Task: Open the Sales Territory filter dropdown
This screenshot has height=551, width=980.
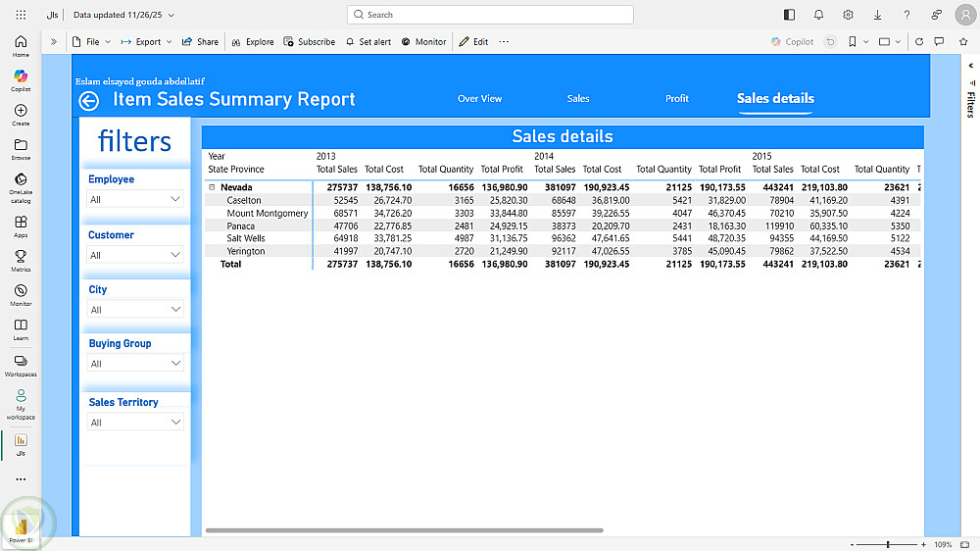Action: (x=135, y=423)
